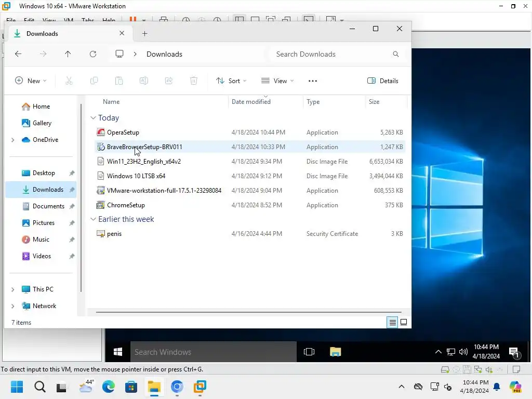Open Microsoft Store from host taskbar
This screenshot has width=532, height=399.
click(x=131, y=387)
